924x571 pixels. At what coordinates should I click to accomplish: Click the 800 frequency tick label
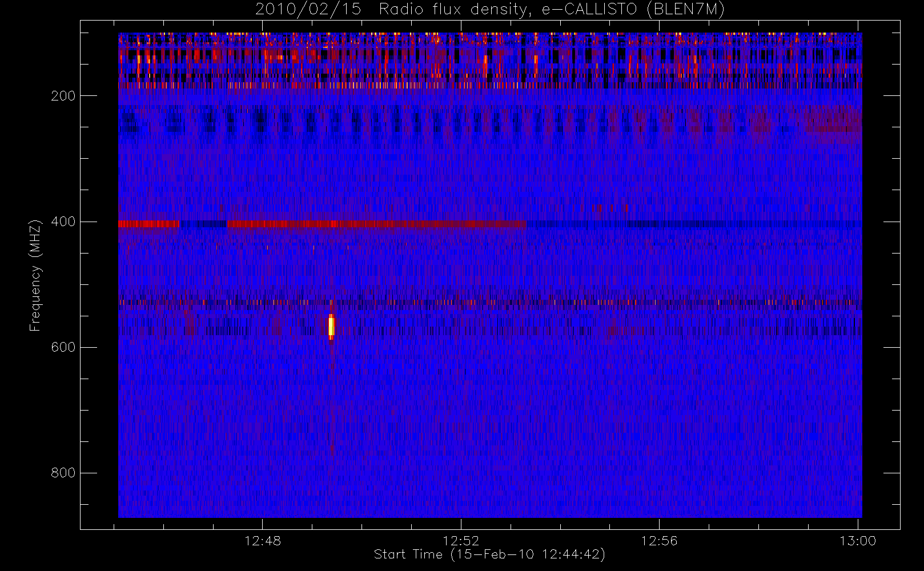tap(63, 473)
